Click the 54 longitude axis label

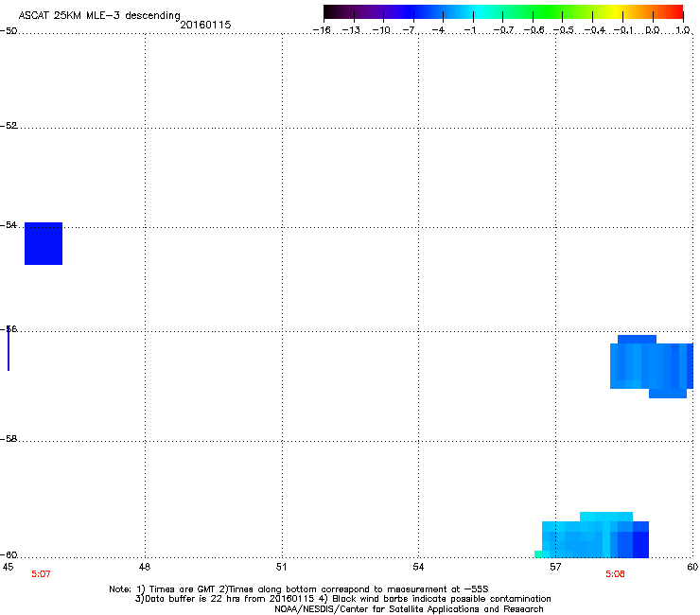[418, 567]
